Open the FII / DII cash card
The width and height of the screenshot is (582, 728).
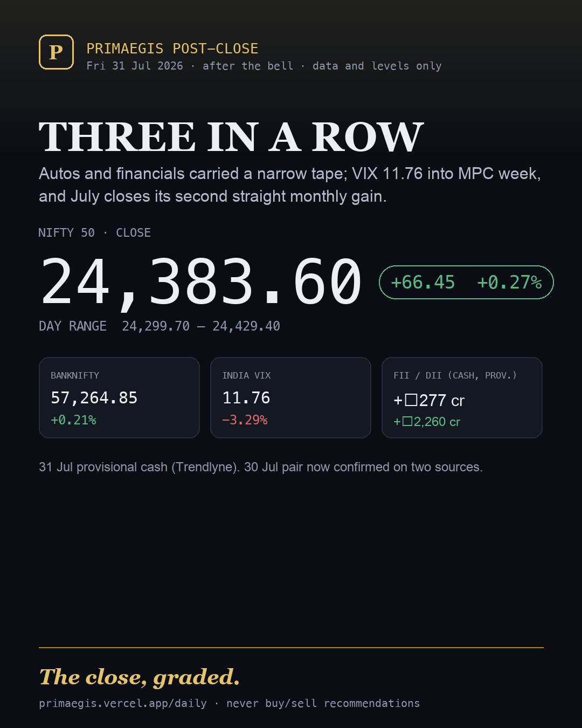462,397
